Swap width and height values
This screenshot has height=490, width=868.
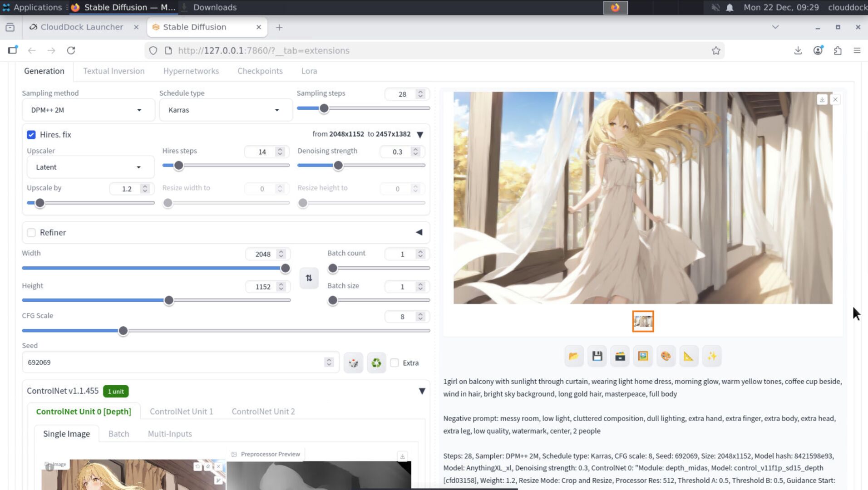[309, 278]
